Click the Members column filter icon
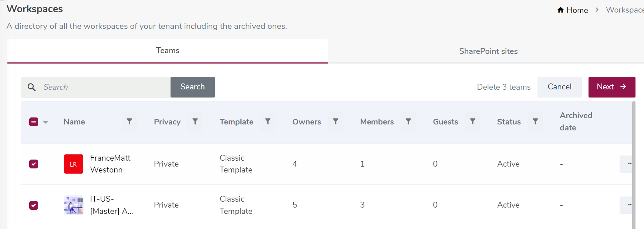The image size is (644, 229). pyautogui.click(x=408, y=122)
